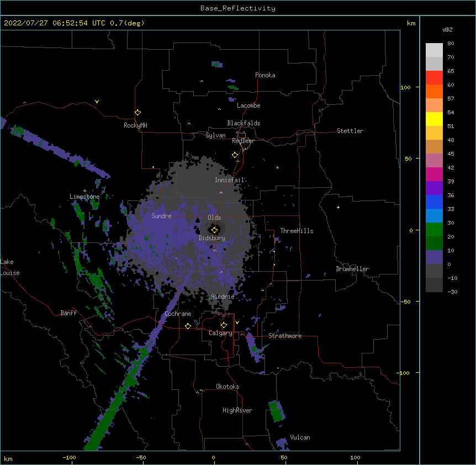Click the Ponoka city label
The image size is (476, 465).
tap(265, 75)
